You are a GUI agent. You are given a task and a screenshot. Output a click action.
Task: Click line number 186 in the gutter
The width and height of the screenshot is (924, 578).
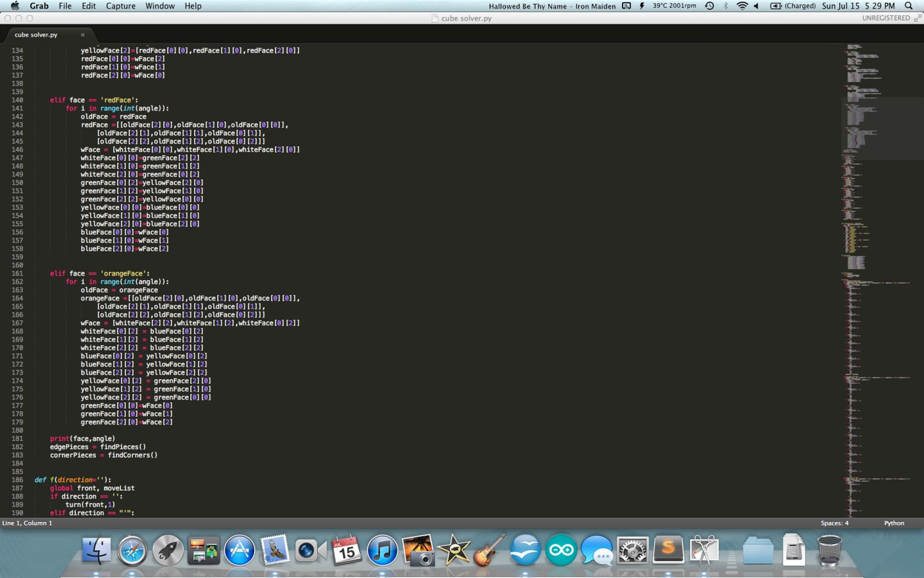17,480
